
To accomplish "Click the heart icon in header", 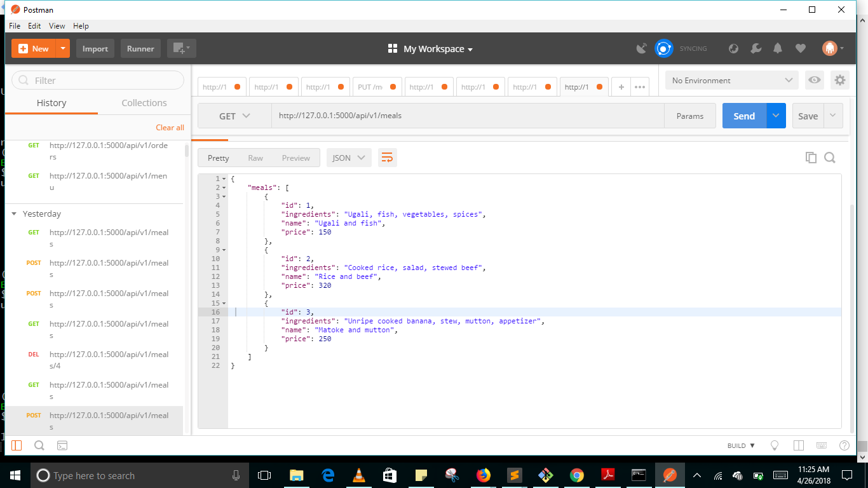I will [x=800, y=48].
